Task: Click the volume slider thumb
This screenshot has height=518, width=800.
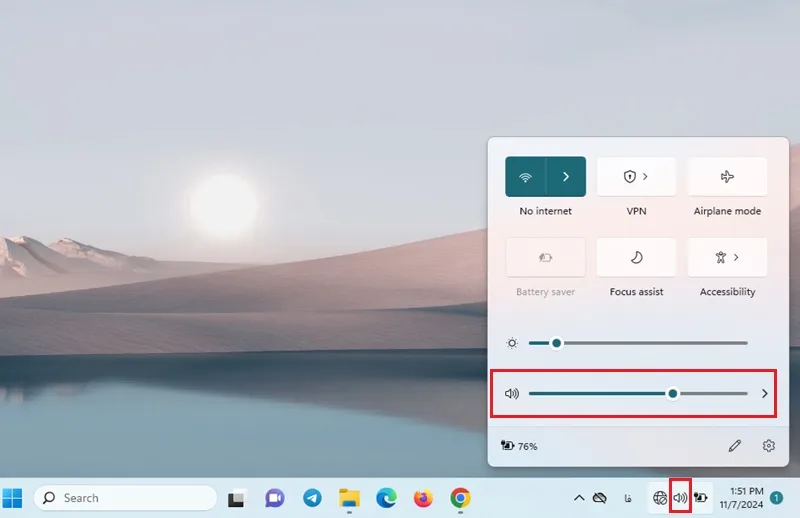Action: coord(672,393)
